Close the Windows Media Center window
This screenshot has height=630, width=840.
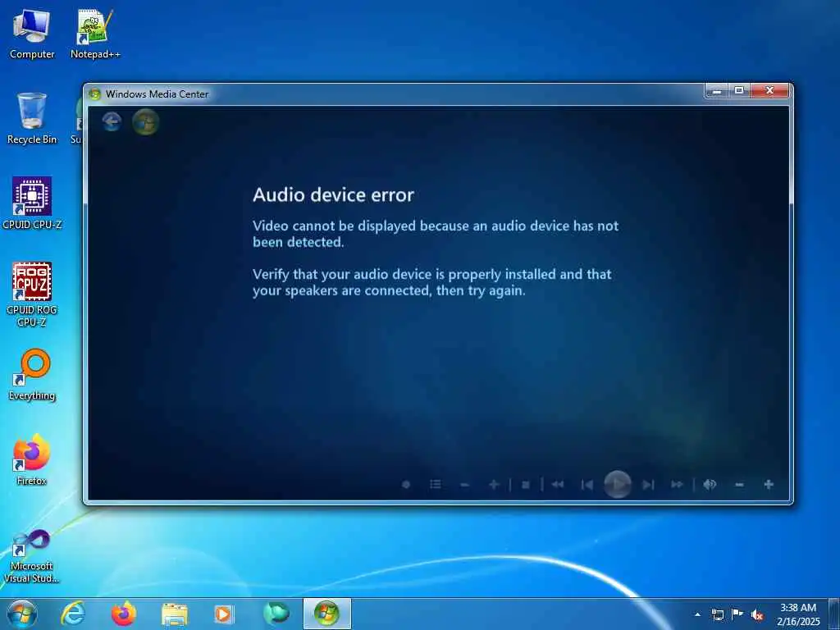click(x=769, y=90)
